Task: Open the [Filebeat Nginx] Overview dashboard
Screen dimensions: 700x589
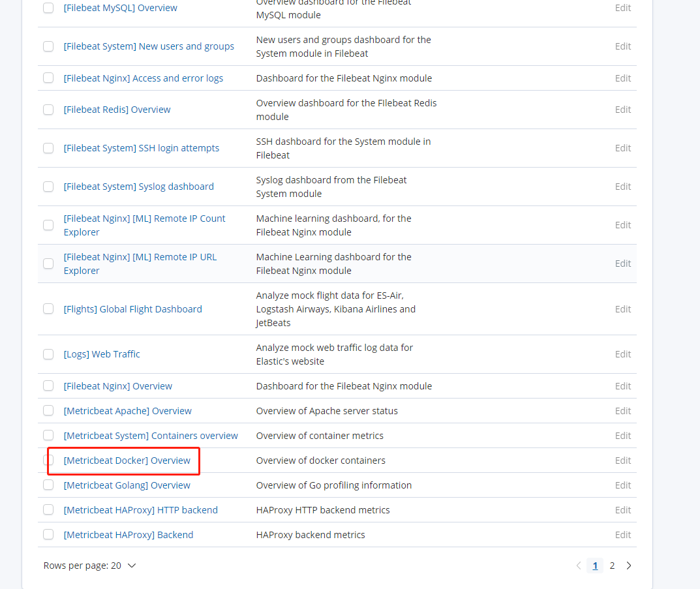Action: [118, 386]
